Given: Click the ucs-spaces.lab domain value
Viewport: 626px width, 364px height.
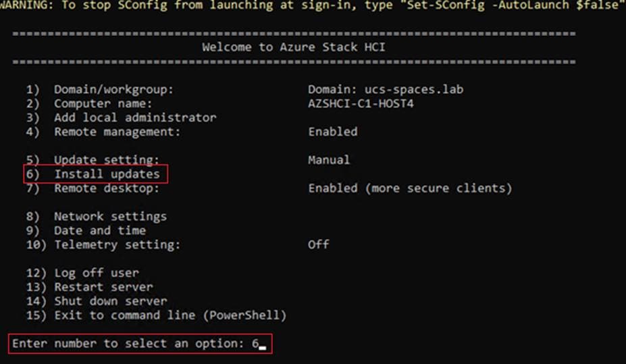Looking at the screenshot, I should coord(414,89).
